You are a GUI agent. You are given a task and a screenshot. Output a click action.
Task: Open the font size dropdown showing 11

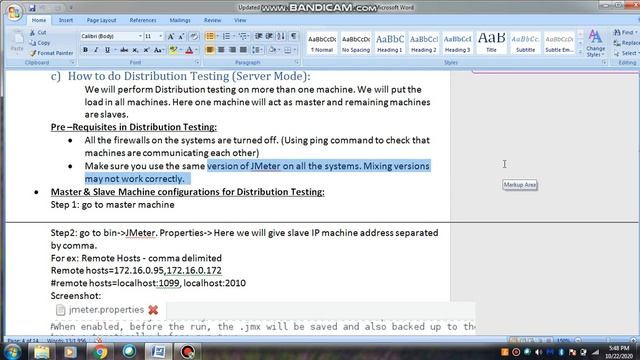pyautogui.click(x=160, y=36)
